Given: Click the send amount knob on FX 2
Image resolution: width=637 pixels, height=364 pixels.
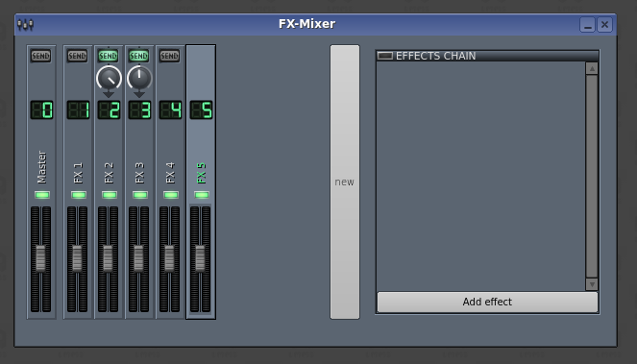Looking at the screenshot, I should point(109,79).
